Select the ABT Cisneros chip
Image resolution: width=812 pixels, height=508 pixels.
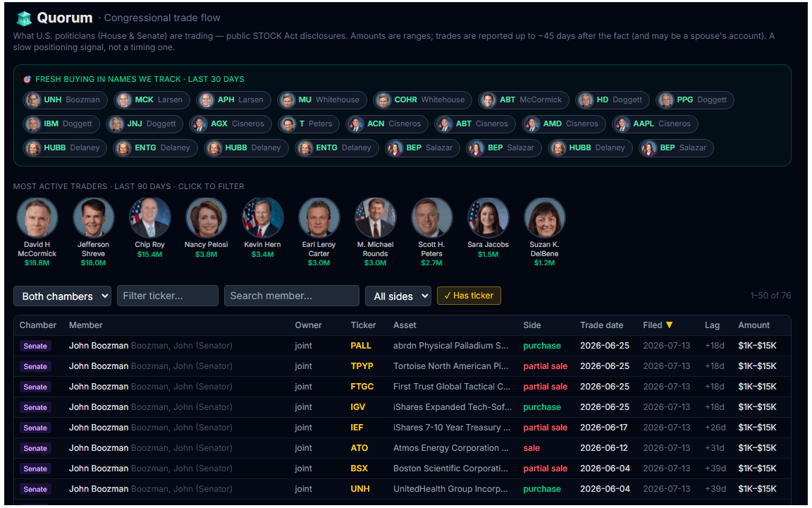(475, 124)
